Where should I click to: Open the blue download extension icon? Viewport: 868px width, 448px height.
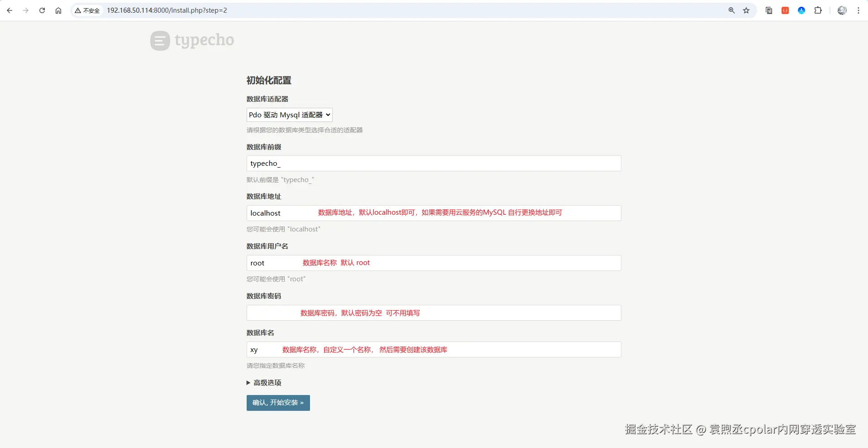[x=801, y=10]
